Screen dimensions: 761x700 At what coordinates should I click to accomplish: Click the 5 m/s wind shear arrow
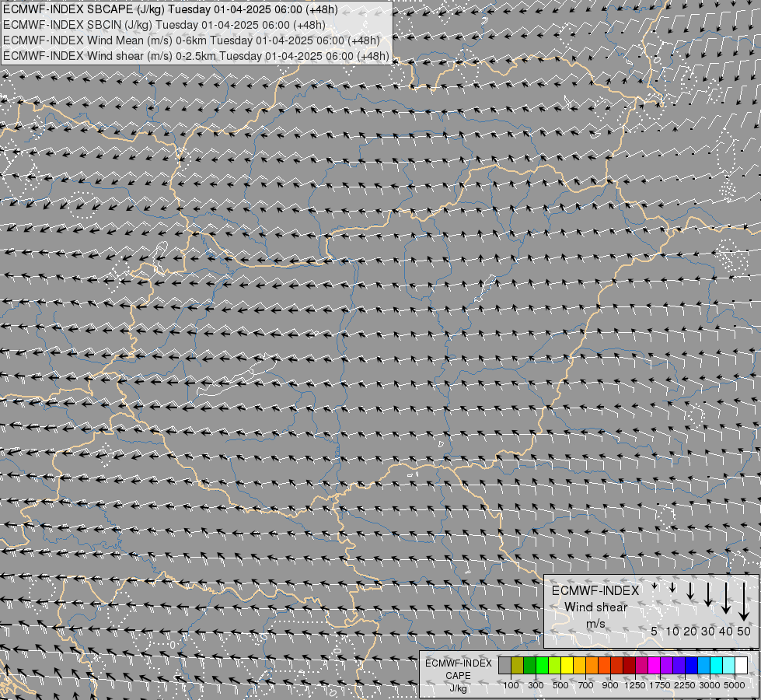[x=655, y=586]
